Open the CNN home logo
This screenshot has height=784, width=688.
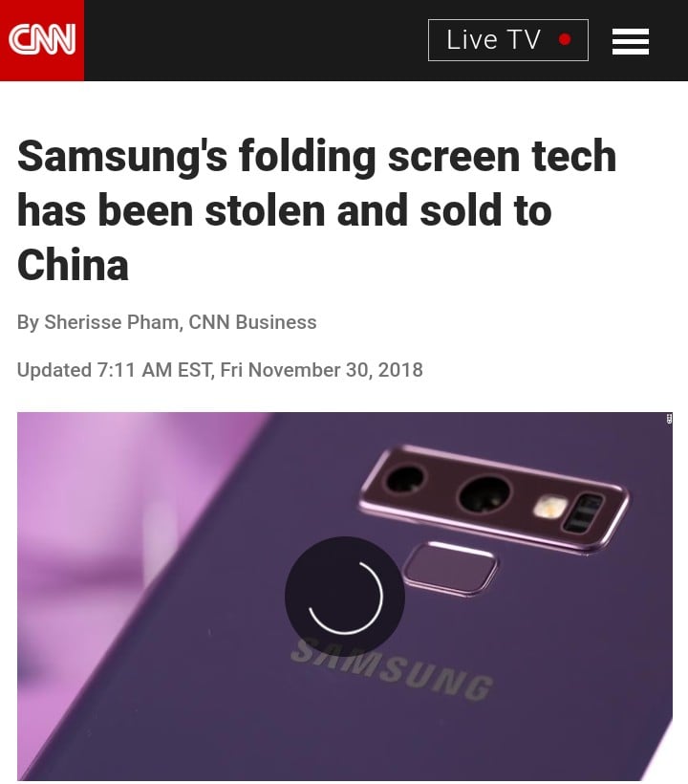42,40
